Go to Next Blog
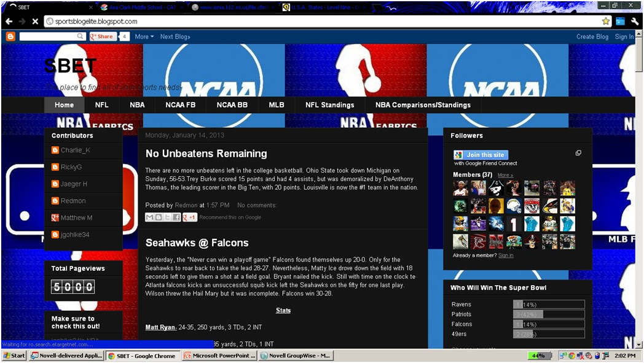 [x=175, y=37]
